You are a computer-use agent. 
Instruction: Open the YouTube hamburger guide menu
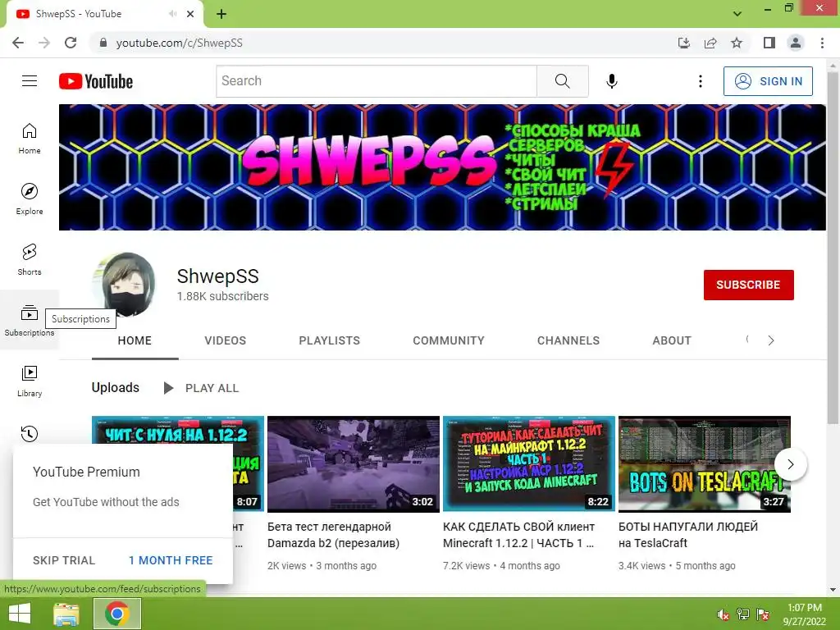coord(30,81)
